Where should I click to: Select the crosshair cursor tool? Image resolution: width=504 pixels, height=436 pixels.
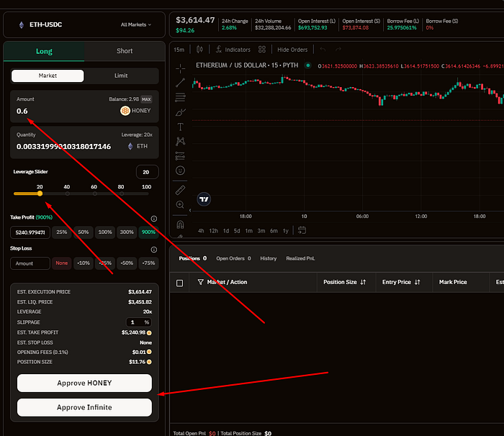click(x=180, y=68)
